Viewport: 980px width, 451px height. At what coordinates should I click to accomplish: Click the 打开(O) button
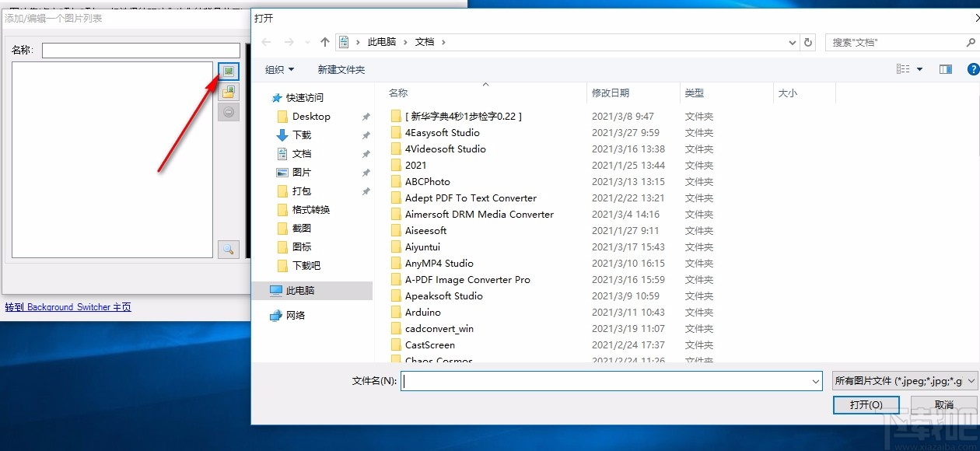pyautogui.click(x=866, y=404)
